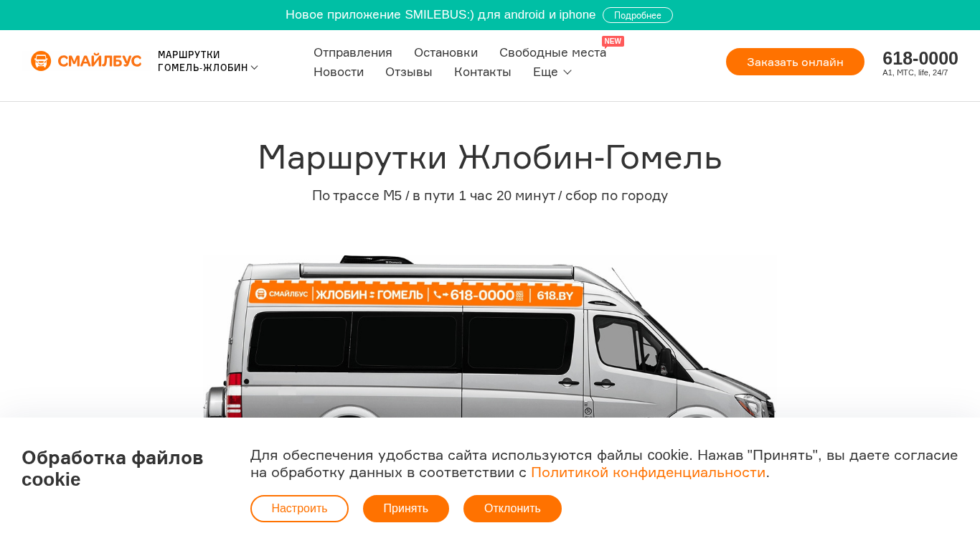Open the Маршрутки Гомель-Жлобин route selector
This screenshot has height=551, width=980.
[207, 61]
